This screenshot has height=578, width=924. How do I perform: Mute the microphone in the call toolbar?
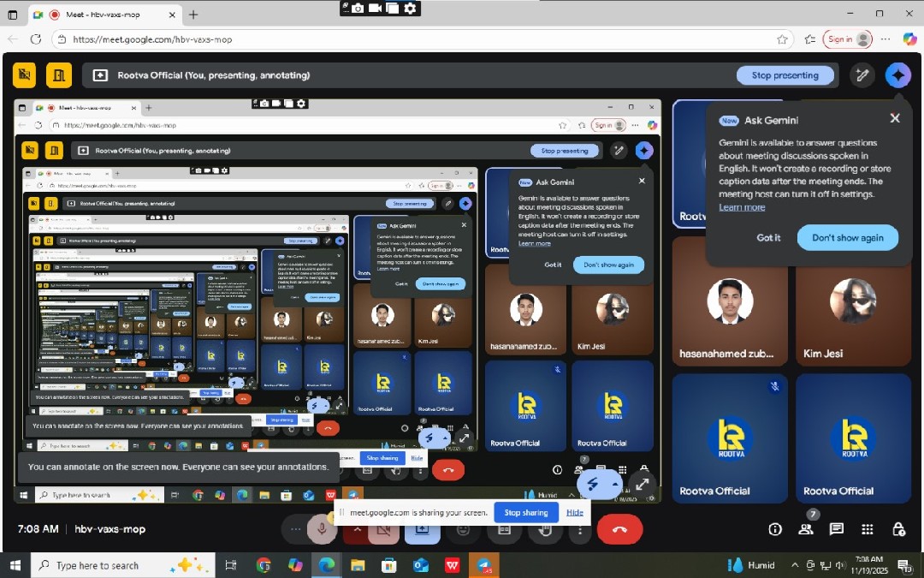(x=323, y=530)
